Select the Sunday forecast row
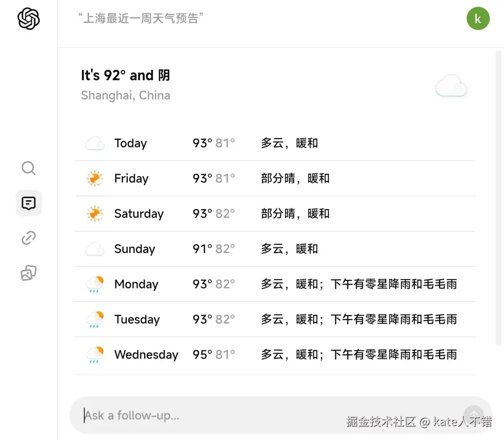This screenshot has width=504, height=440. point(275,249)
